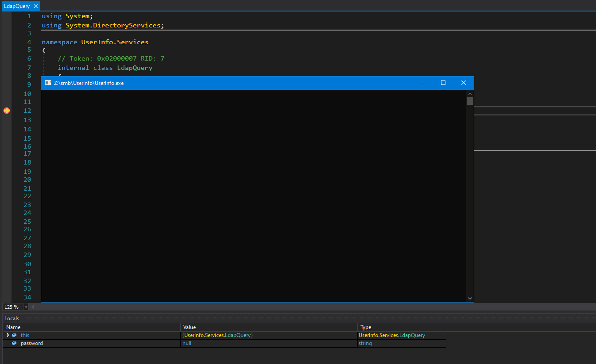Maximize the UserInfo.exe console window
The height and width of the screenshot is (364, 596).
(443, 83)
